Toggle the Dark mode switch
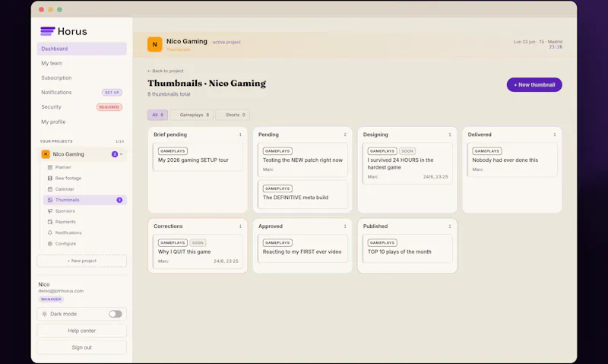Screen dimensions: 608x364 [116, 314]
